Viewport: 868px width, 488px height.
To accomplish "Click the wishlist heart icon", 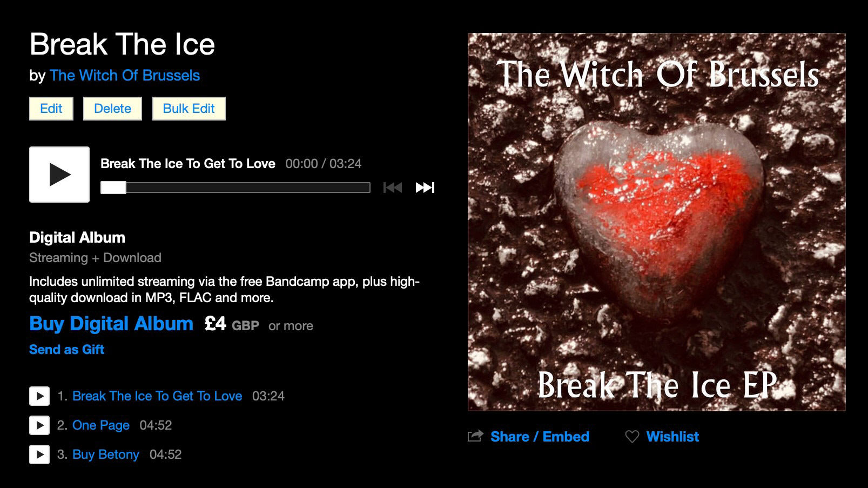I will [x=632, y=437].
